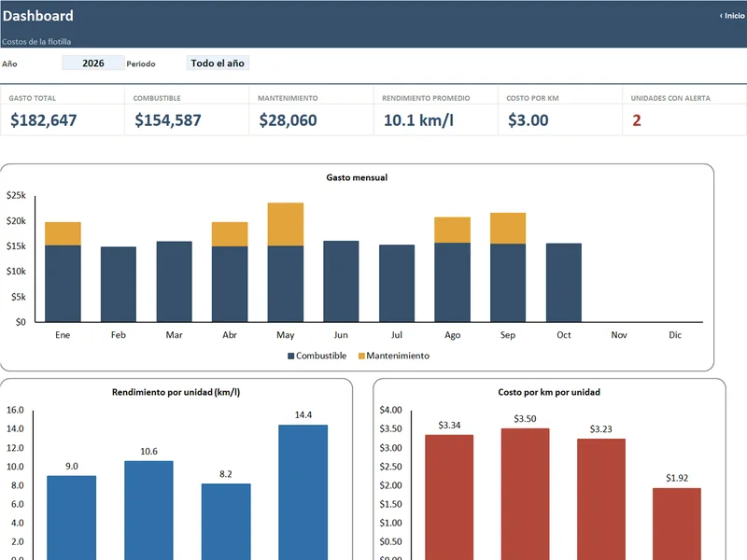This screenshot has height=560, width=747.
Task: Click the Sep maintenance bar segment
Action: tap(508, 229)
